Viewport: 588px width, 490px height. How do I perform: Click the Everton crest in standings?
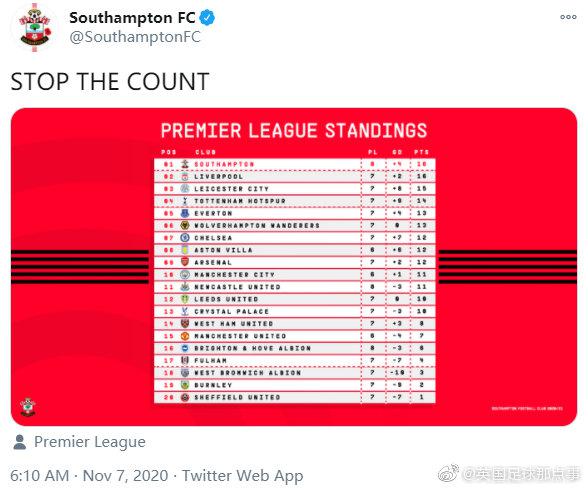pos(185,213)
